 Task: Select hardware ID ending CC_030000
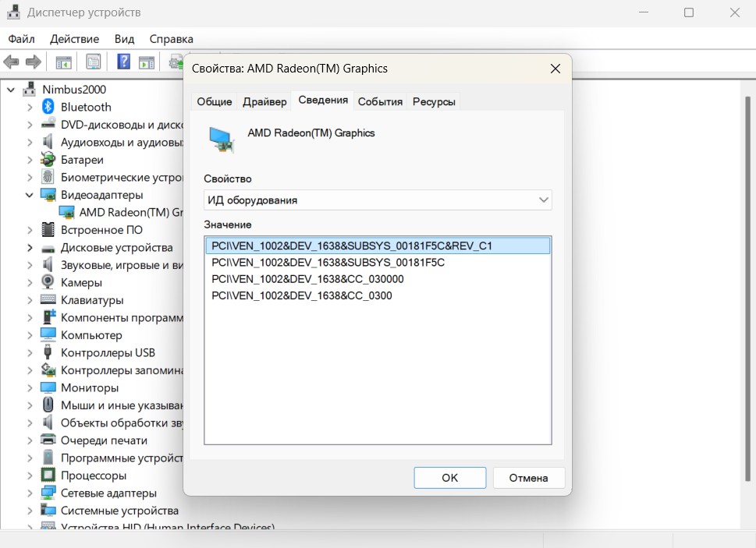click(x=307, y=279)
